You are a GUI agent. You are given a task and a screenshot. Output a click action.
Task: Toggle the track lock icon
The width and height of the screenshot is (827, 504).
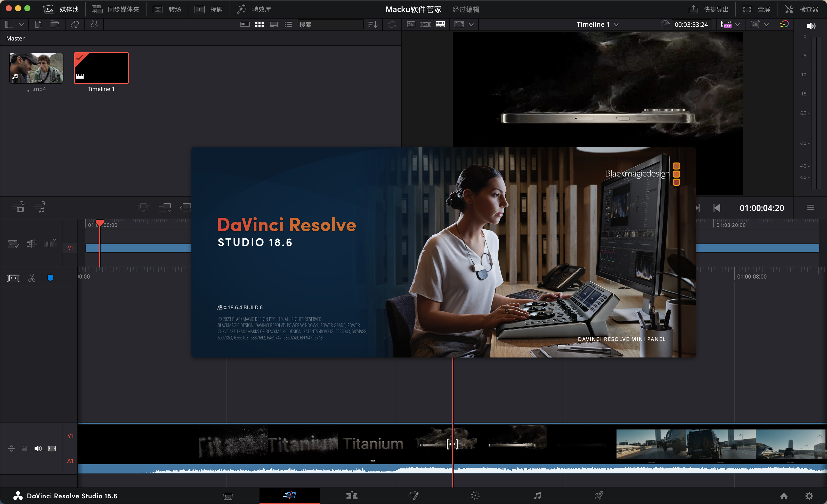25,448
